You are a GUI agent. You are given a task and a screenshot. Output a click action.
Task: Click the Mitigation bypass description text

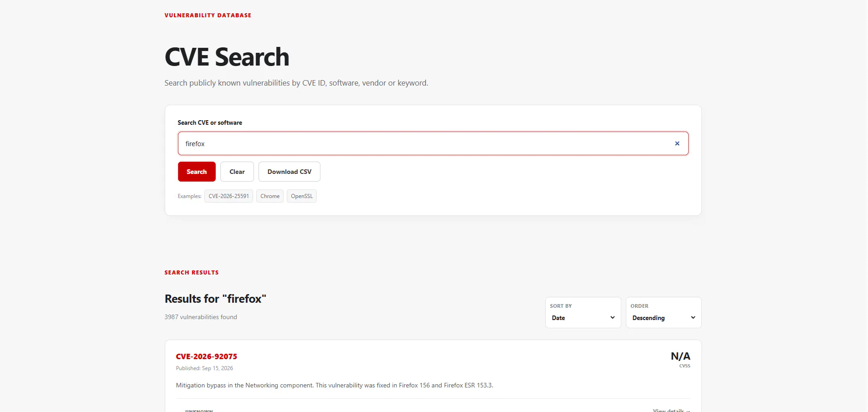coord(335,385)
